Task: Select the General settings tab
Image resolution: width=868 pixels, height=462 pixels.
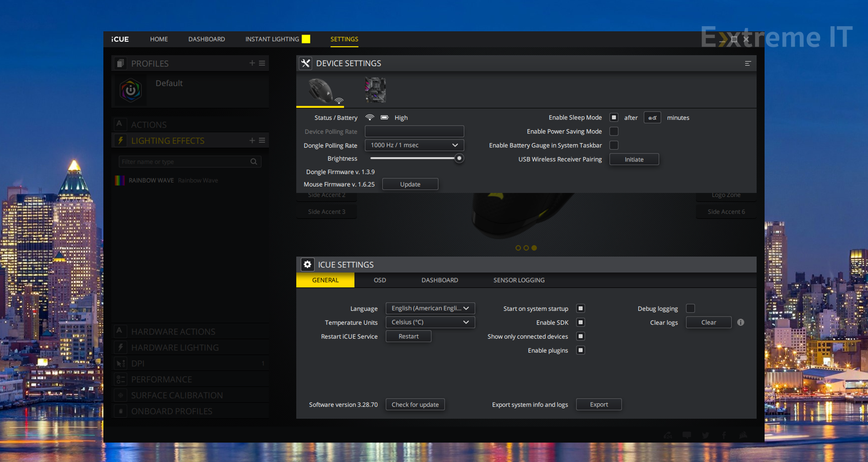Action: (x=325, y=280)
